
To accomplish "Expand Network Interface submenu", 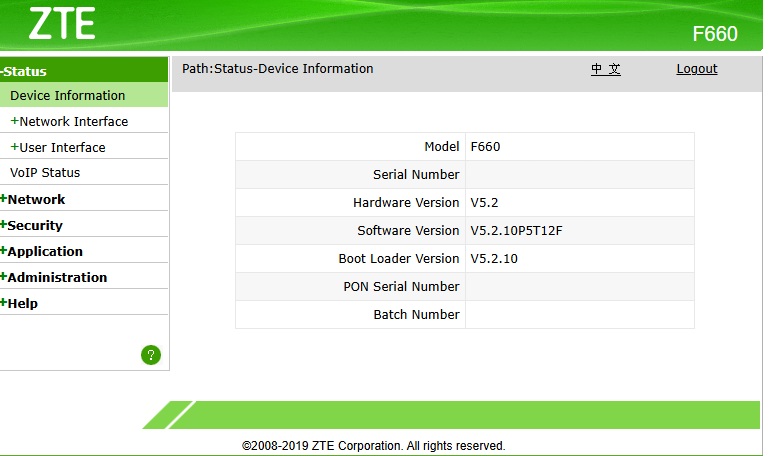I will (x=69, y=122).
